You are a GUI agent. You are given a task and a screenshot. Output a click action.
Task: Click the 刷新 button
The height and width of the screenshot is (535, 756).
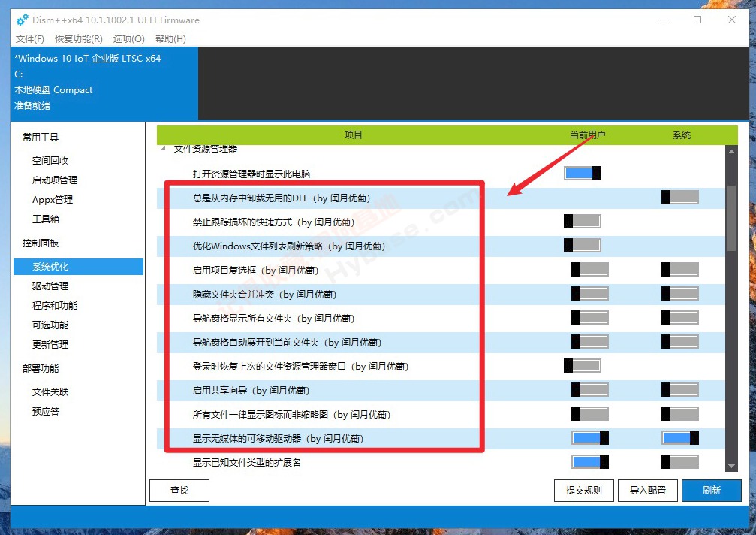[712, 491]
